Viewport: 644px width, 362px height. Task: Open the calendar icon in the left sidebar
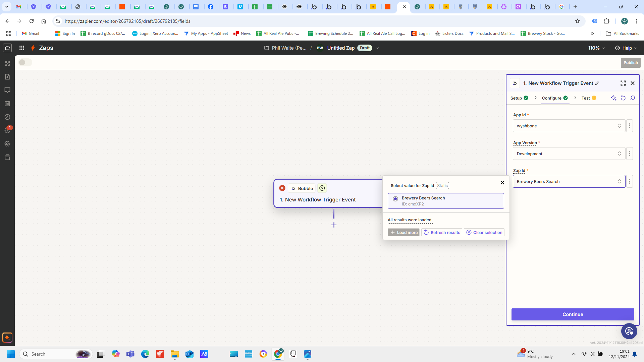pos(7,104)
